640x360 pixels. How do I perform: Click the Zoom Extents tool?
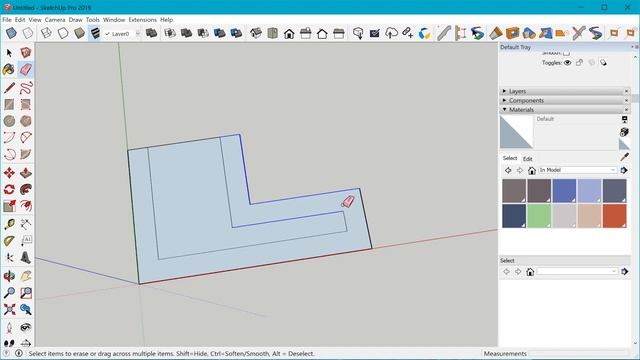[x=9, y=309]
